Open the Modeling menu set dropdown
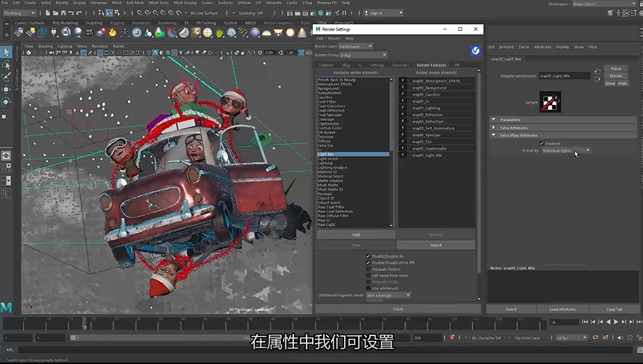The height and width of the screenshot is (364, 643). point(19,13)
